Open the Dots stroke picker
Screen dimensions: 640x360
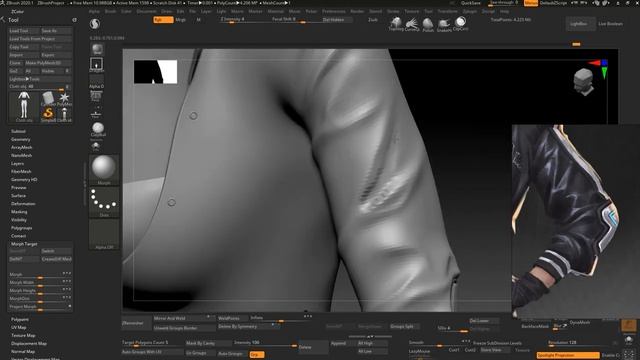(104, 202)
